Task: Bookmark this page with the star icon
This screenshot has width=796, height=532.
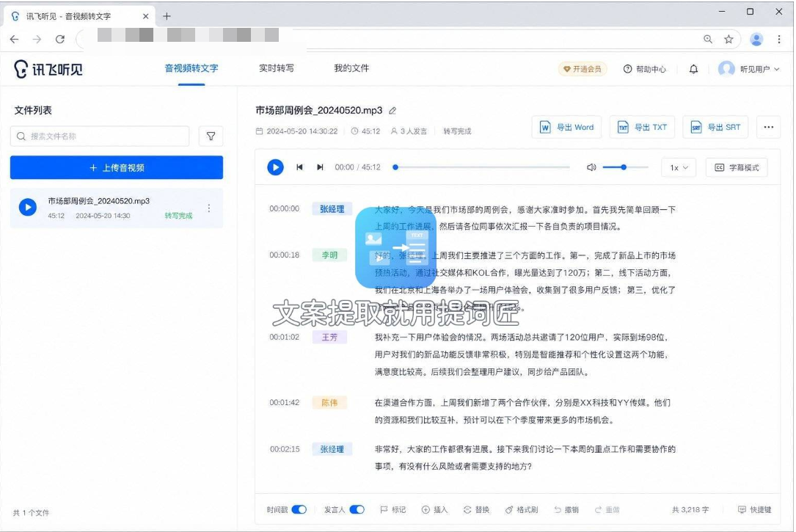Action: [x=729, y=39]
